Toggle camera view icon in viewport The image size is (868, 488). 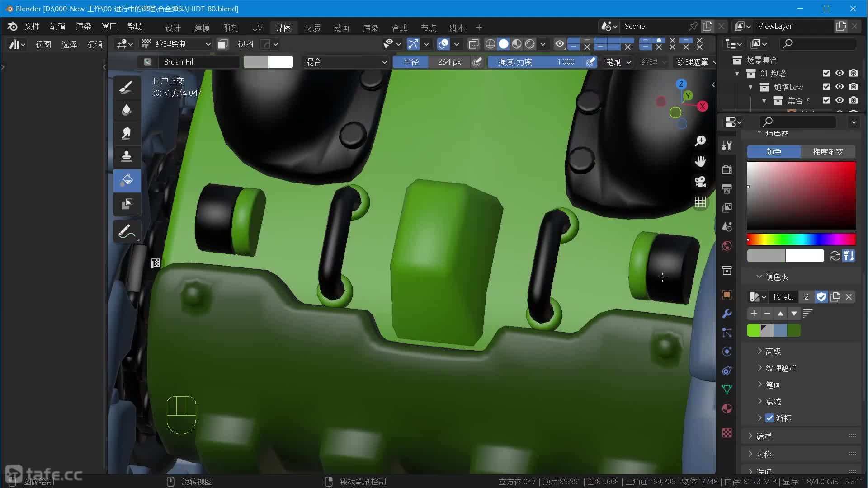[700, 182]
